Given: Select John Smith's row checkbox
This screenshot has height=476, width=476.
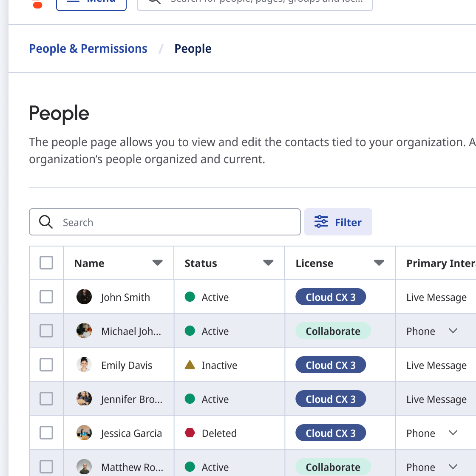Looking at the screenshot, I should pyautogui.click(x=46, y=297).
